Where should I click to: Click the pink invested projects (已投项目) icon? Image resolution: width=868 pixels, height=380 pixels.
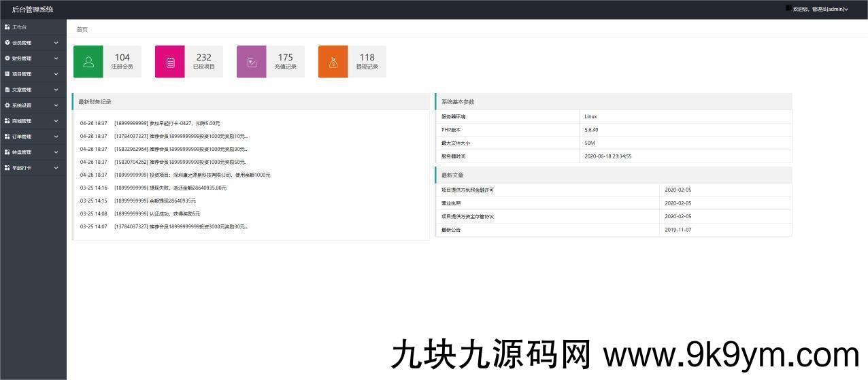(x=170, y=62)
